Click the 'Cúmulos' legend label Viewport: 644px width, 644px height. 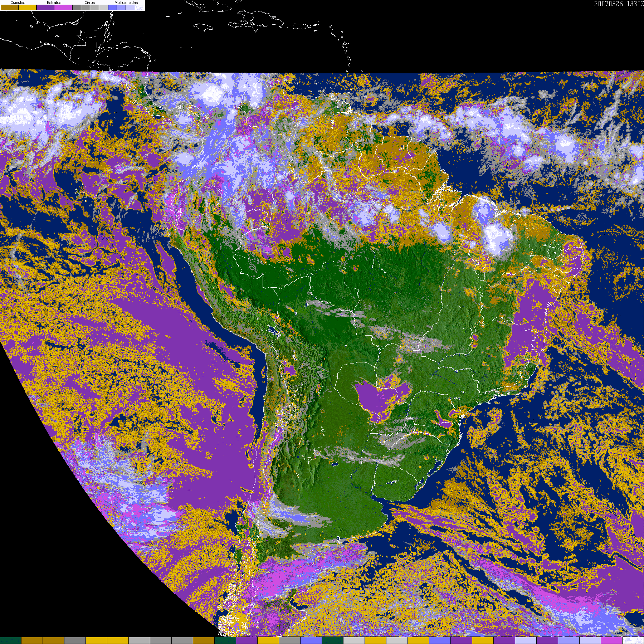(x=18, y=3)
